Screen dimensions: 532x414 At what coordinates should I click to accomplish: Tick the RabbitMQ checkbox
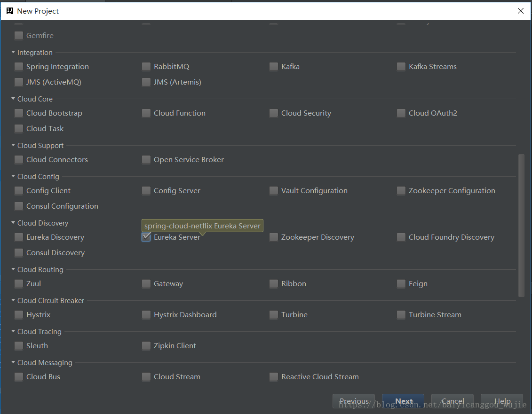pyautogui.click(x=146, y=66)
